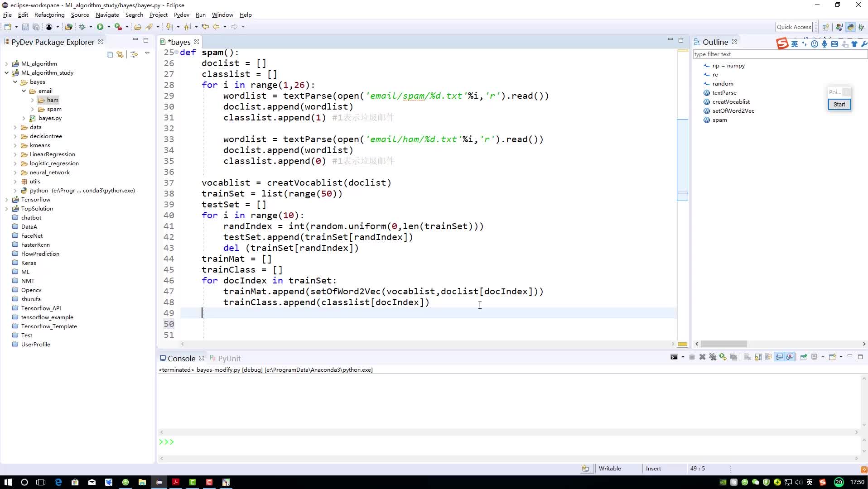Open the Refactoring menu

49,15
